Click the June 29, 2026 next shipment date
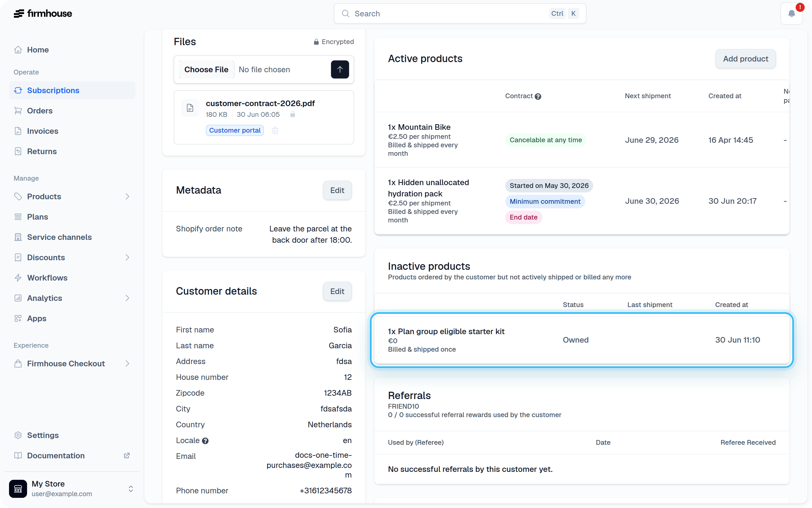Screen dimensions: 812x508 [652, 140]
